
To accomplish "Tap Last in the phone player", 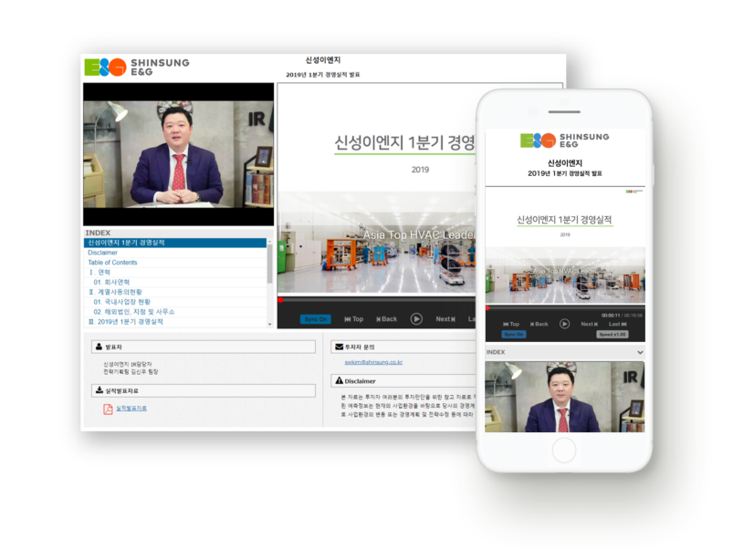I will pos(618,324).
